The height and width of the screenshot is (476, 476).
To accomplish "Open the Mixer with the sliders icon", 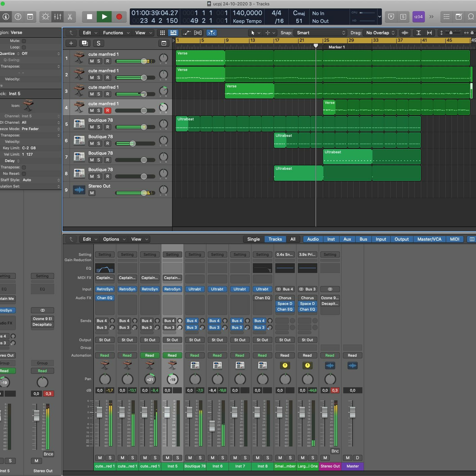I will pyautogui.click(x=58, y=17).
